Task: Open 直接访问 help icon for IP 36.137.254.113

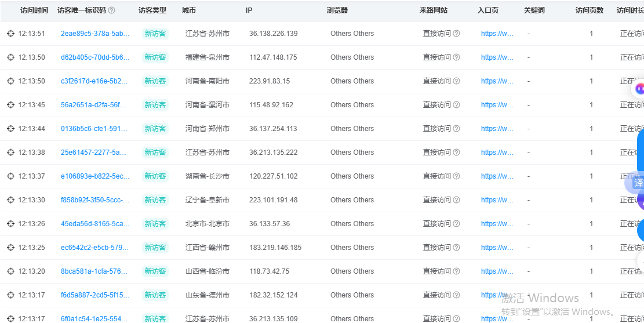Action: click(x=456, y=129)
